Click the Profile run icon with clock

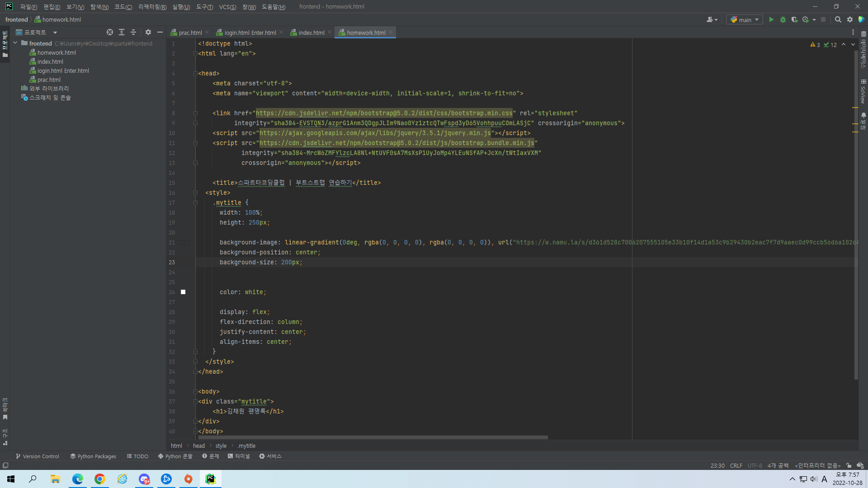point(806,19)
